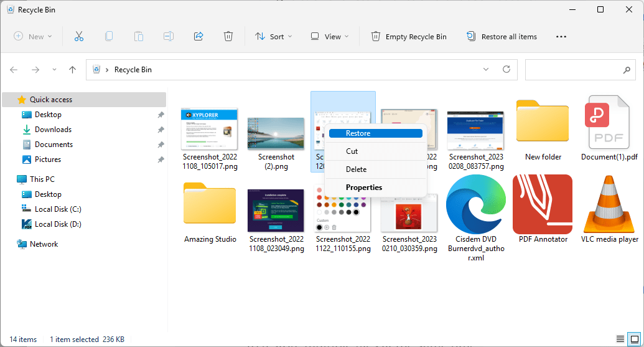644x347 pixels.
Task: Switch to details view icon in status bar
Action: (x=620, y=339)
